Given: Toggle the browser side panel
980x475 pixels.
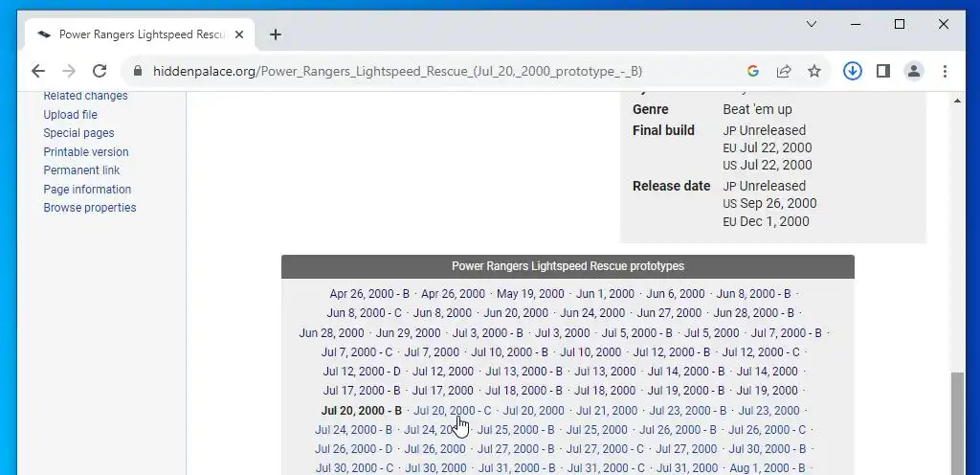Looking at the screenshot, I should coord(883,71).
